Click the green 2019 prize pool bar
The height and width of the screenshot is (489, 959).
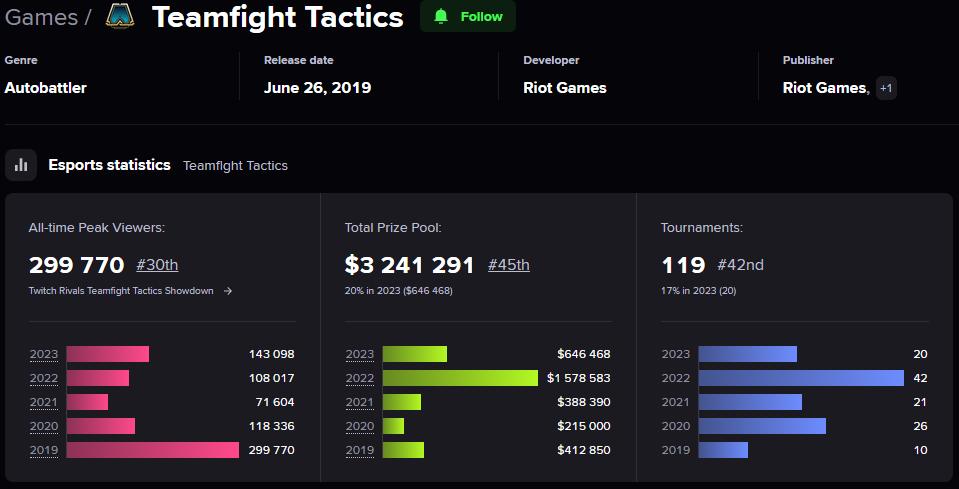404,450
